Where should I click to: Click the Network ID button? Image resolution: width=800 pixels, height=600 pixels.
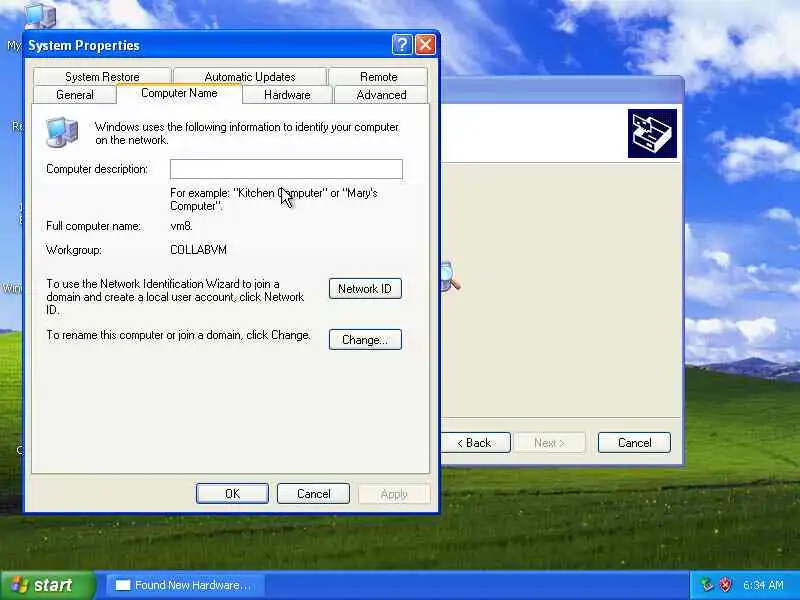click(x=365, y=289)
